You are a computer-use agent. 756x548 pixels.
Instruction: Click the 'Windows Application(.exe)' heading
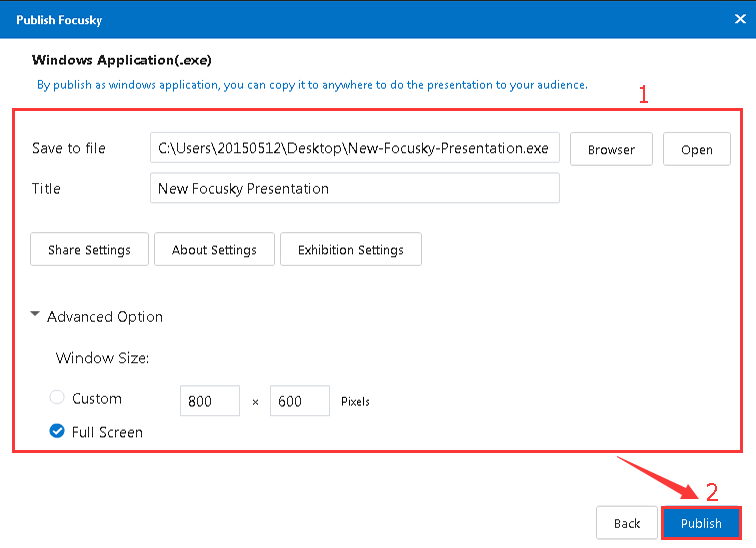122,60
